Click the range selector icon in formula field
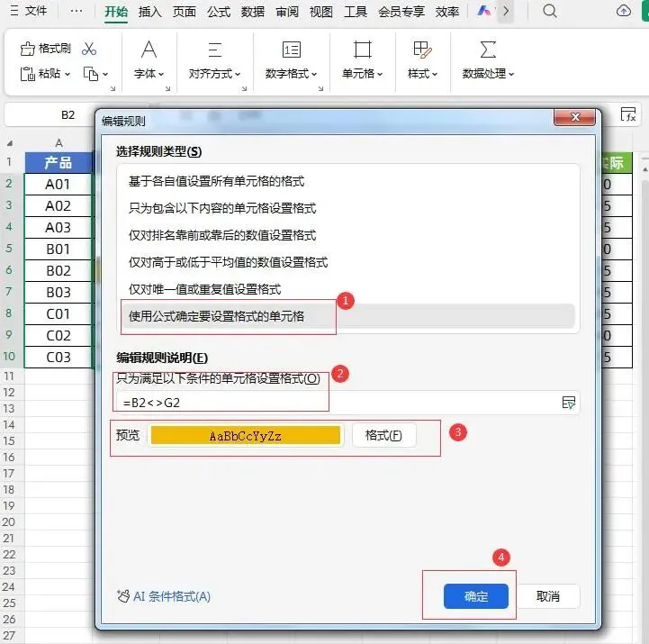The width and height of the screenshot is (649, 644). tap(568, 402)
